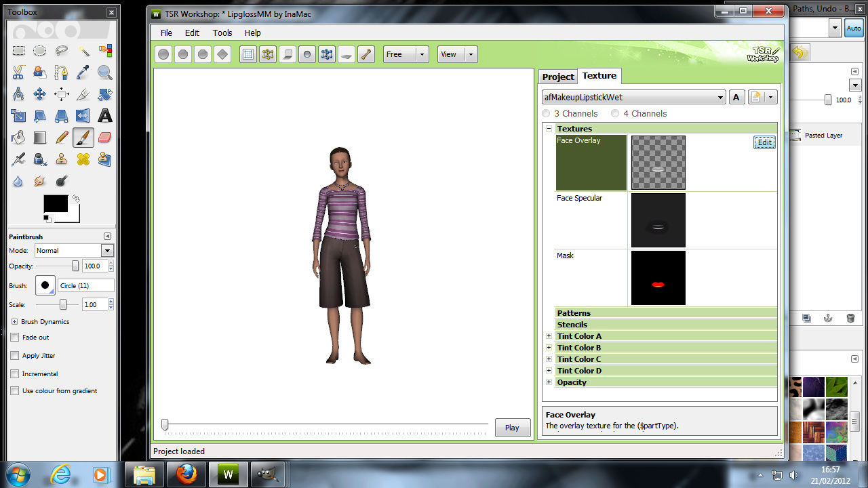This screenshot has height=488, width=868.
Task: Choose the Free Select lasso tool
Action: [62, 51]
